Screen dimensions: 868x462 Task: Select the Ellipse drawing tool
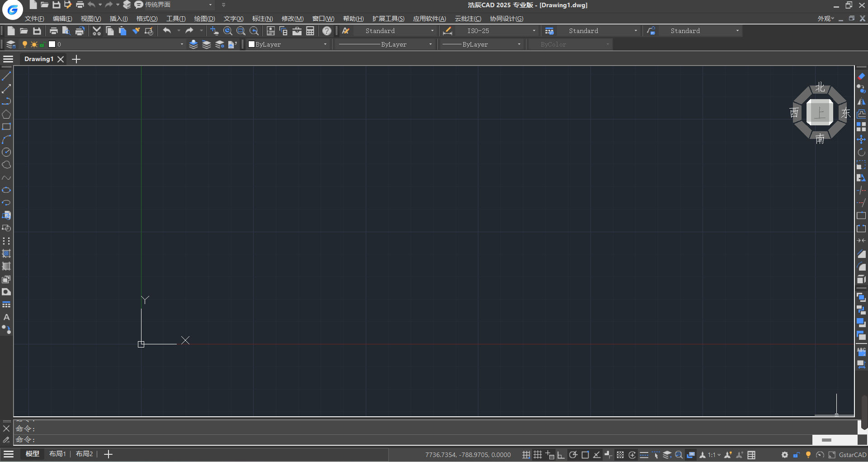pyautogui.click(x=6, y=190)
